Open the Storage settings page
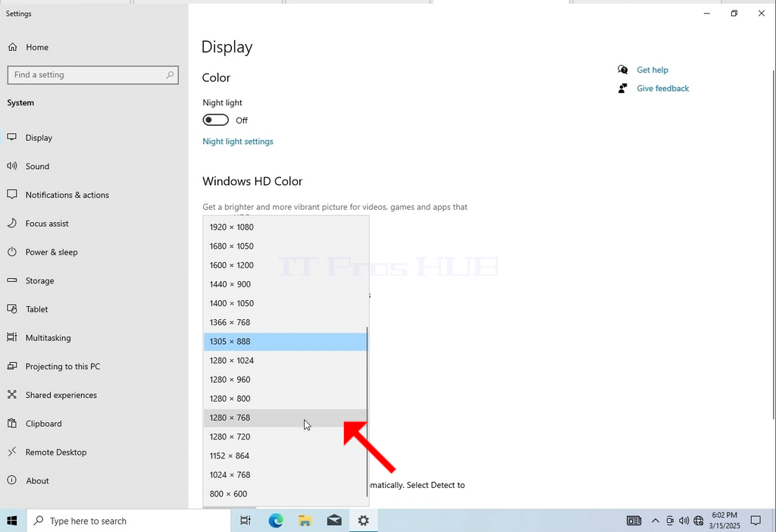This screenshot has width=776, height=532. pyautogui.click(x=39, y=280)
